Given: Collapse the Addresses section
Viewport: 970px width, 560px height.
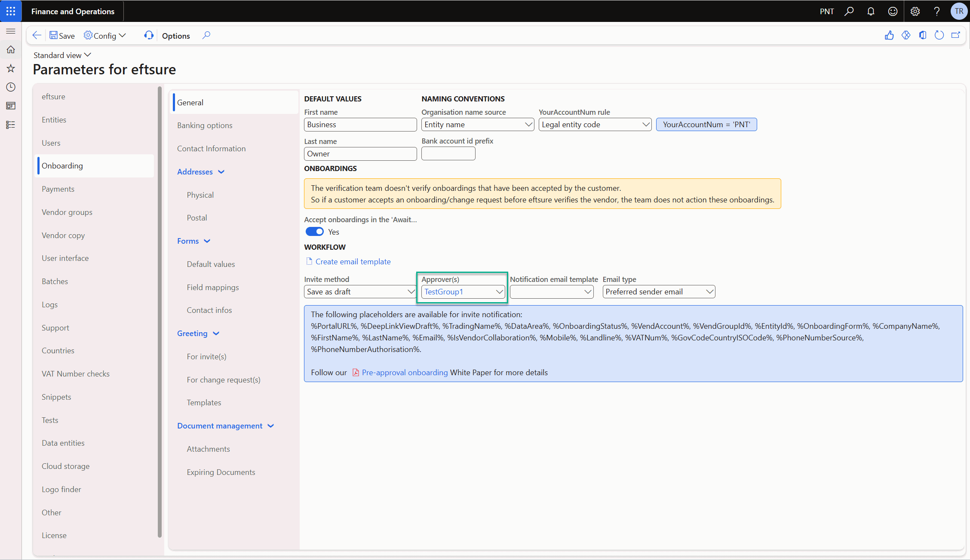Looking at the screenshot, I should point(201,172).
